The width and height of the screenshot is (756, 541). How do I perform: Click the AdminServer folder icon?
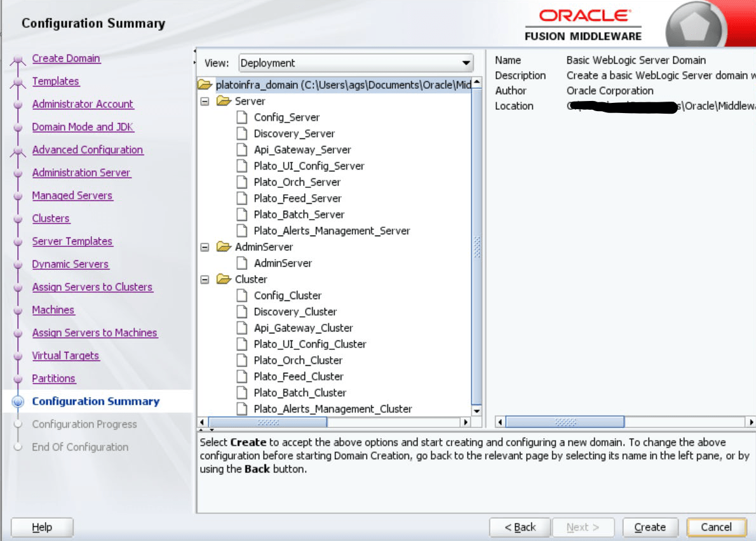point(224,246)
